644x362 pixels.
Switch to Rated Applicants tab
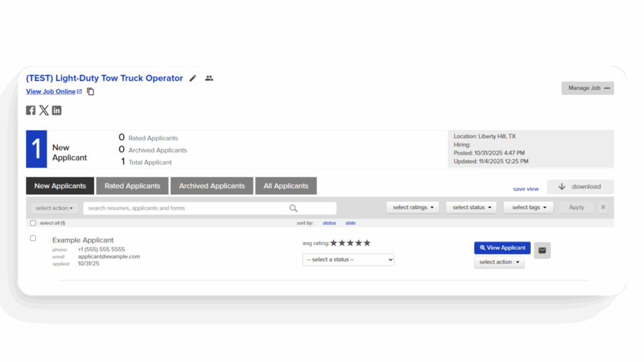(132, 186)
